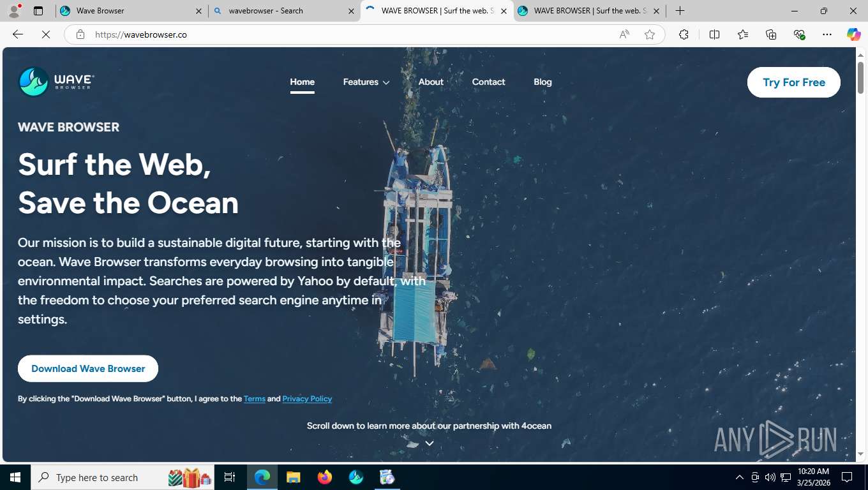Click the Wave Browser logo
Viewport: 868px width, 490px height.
point(57,82)
